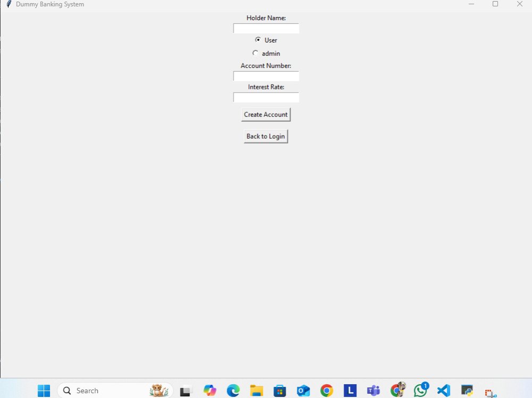
Task: Click the Holder Name input field
Action: click(x=266, y=29)
